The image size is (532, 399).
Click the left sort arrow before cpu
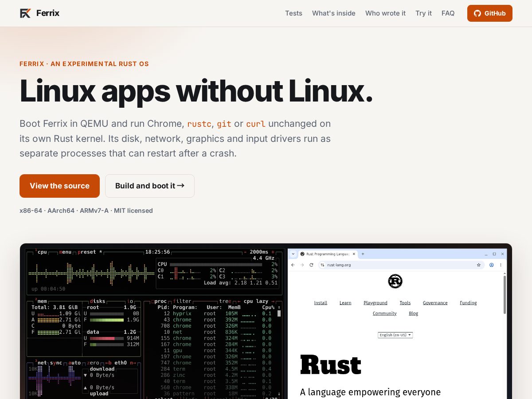239,301
